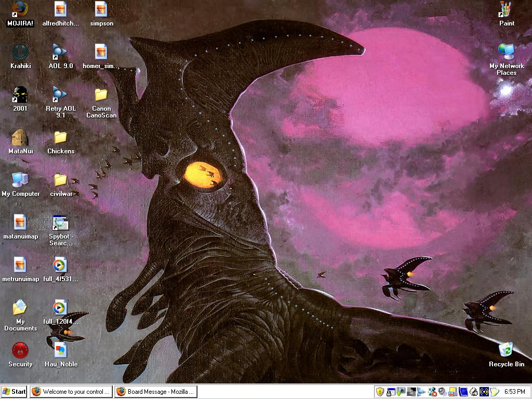Viewport: 532px width, 399px height.
Task: Switch to the Board Message - Mozilla window
Action: click(x=155, y=391)
